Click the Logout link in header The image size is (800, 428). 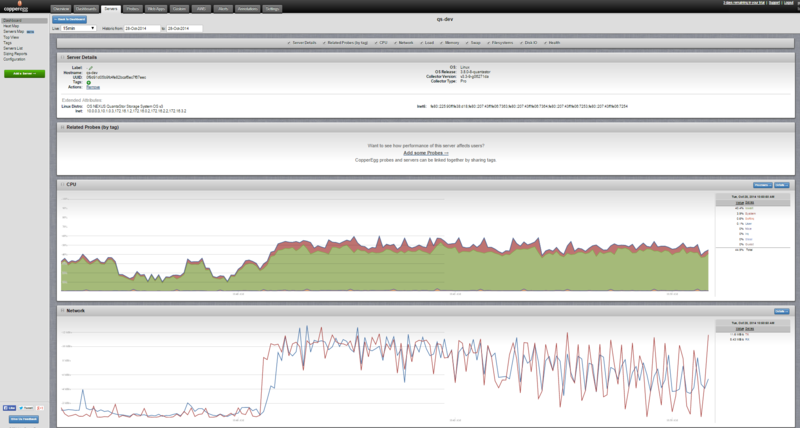[x=789, y=3]
